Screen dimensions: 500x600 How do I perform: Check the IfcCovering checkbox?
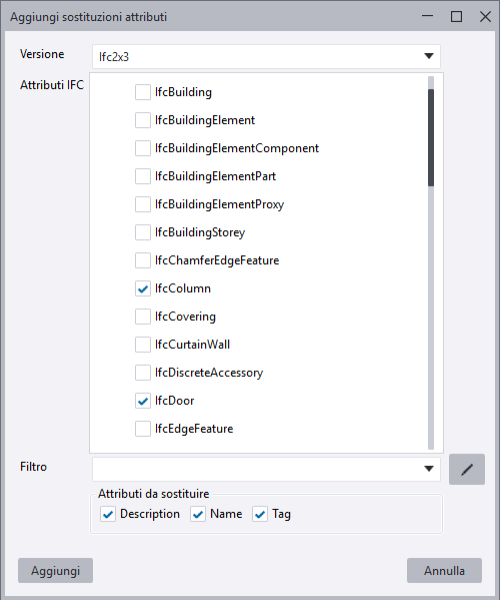pos(143,316)
